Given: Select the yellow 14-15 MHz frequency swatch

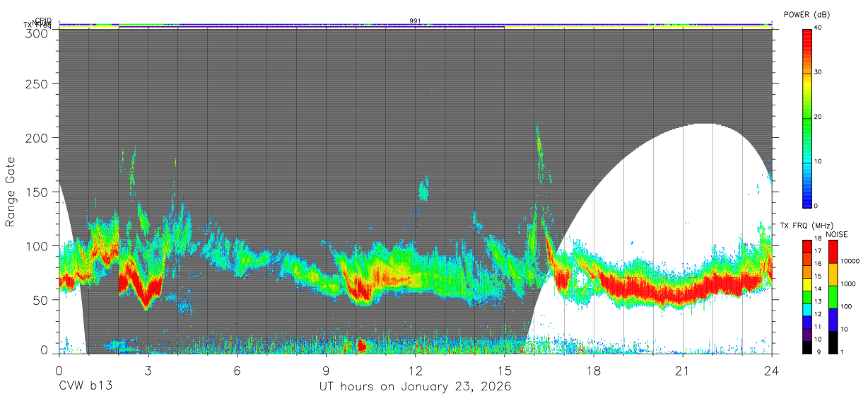Looking at the screenshot, I should 807,284.
